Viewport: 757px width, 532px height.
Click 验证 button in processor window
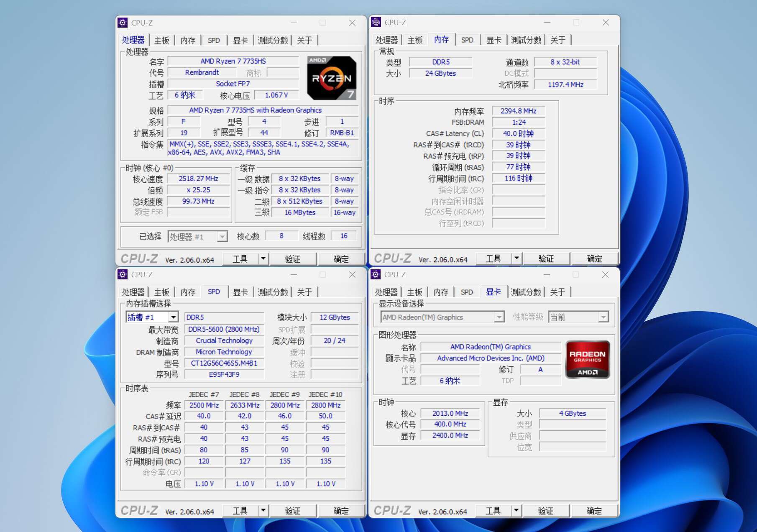click(293, 259)
